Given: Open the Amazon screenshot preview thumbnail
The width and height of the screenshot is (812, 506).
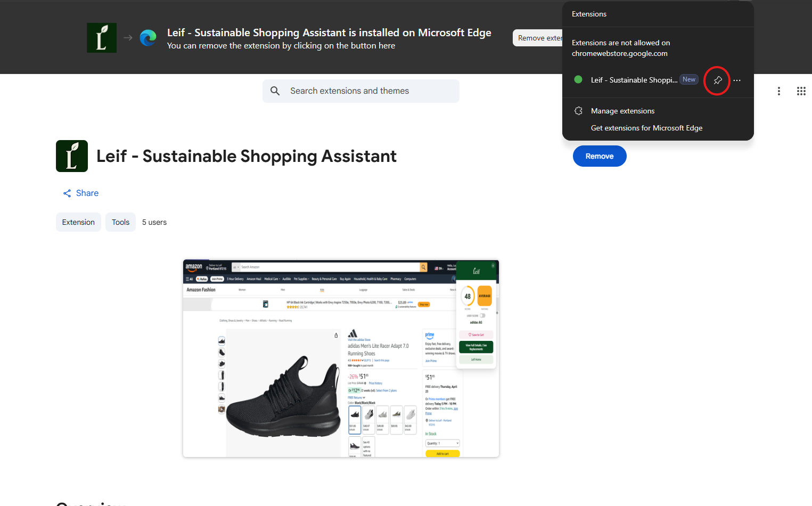Looking at the screenshot, I should [341, 358].
